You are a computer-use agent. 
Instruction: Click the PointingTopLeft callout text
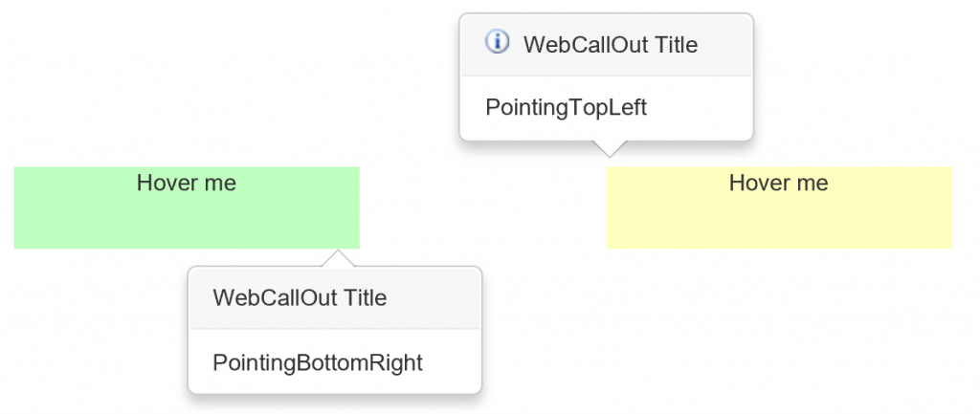(567, 107)
